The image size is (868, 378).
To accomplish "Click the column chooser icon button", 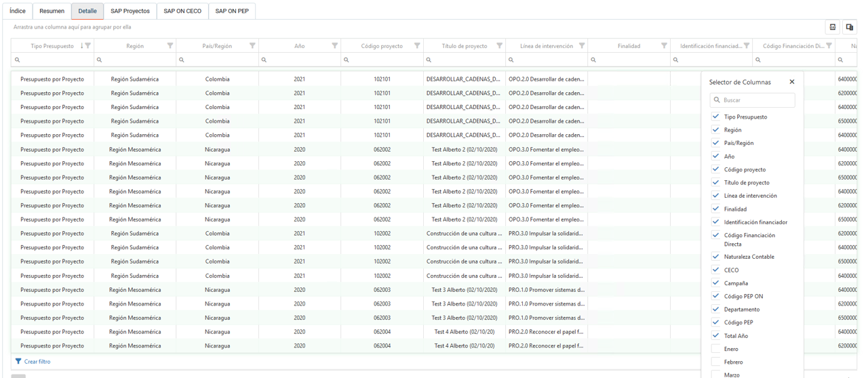I will [849, 27].
